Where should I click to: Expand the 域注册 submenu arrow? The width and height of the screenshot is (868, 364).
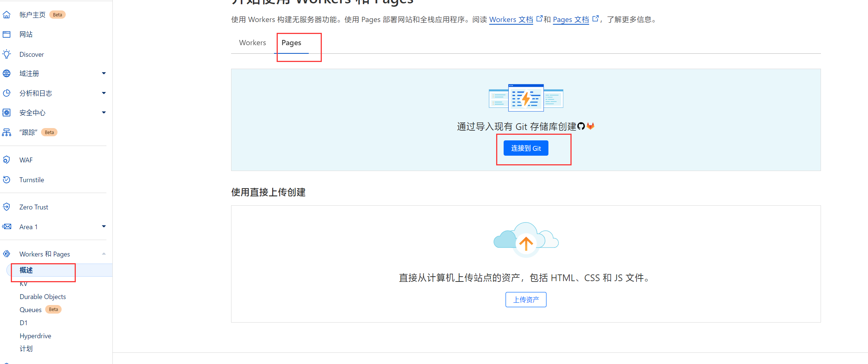pos(104,74)
